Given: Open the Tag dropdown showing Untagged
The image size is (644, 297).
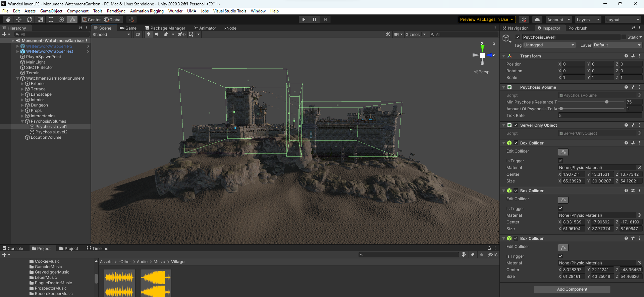Looking at the screenshot, I should (x=549, y=45).
